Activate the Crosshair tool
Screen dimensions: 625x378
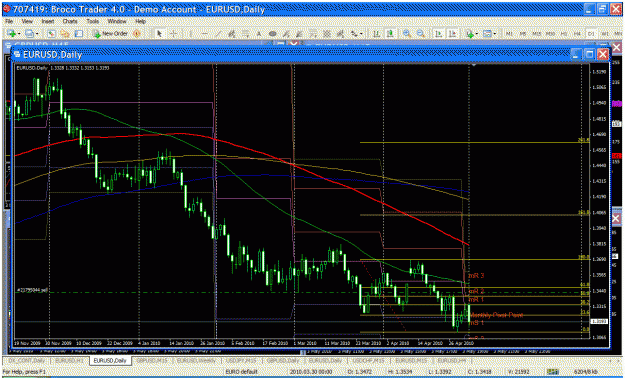173,34
